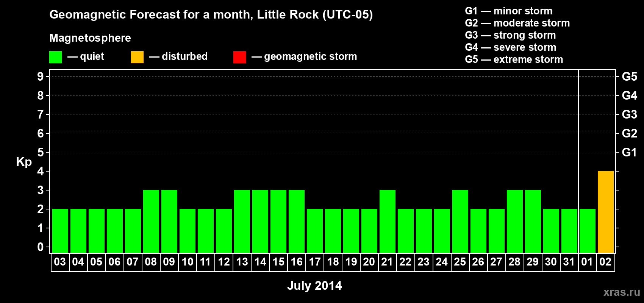Click 'G5 — extreme storm' legend line

click(514, 59)
